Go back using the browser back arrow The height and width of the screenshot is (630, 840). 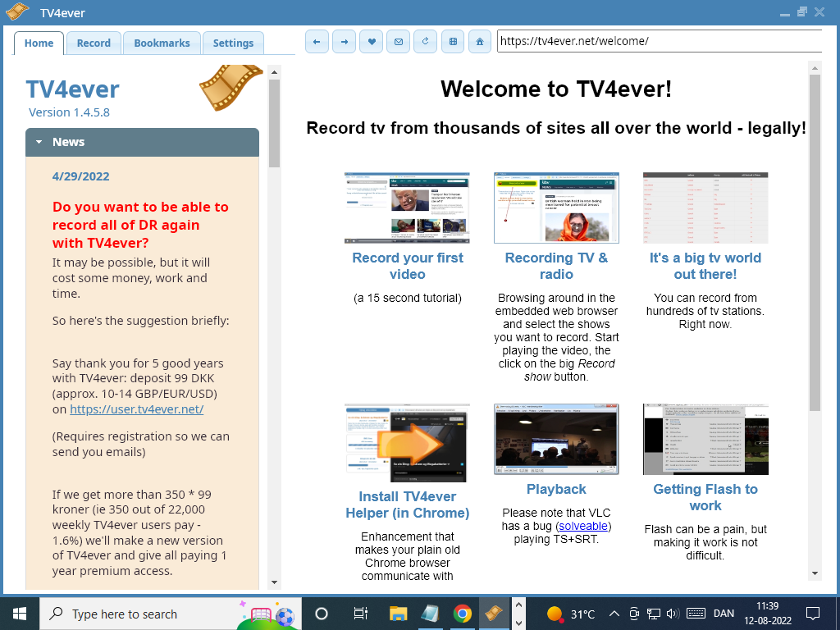click(x=317, y=42)
